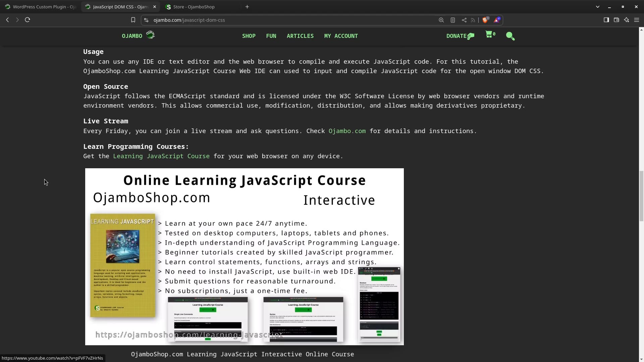This screenshot has height=362, width=644.
Task: Click the Online Learning JavaScript Course banner image
Action: 244,257
